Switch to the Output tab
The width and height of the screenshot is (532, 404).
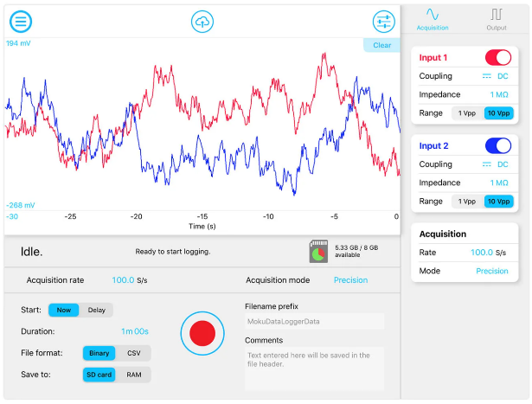[x=497, y=19]
